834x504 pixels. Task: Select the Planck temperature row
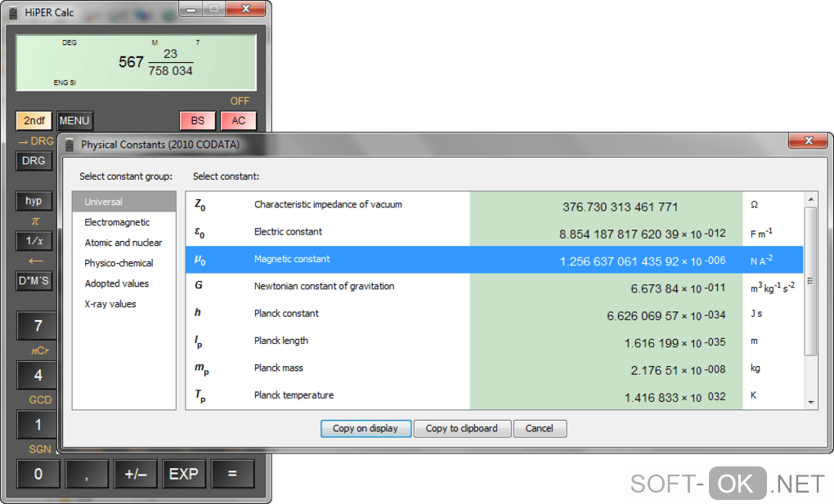(x=494, y=395)
